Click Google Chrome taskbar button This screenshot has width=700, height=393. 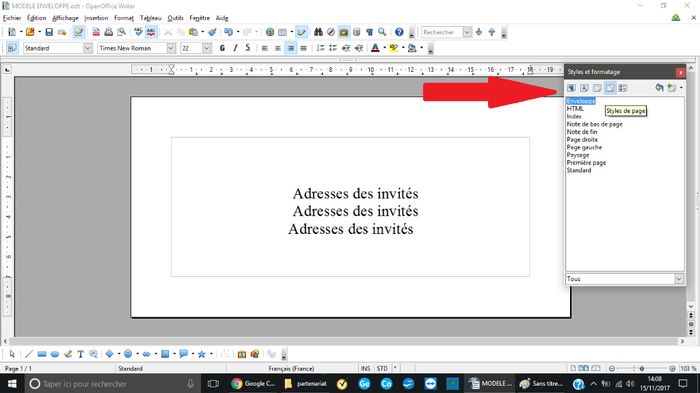[x=253, y=384]
